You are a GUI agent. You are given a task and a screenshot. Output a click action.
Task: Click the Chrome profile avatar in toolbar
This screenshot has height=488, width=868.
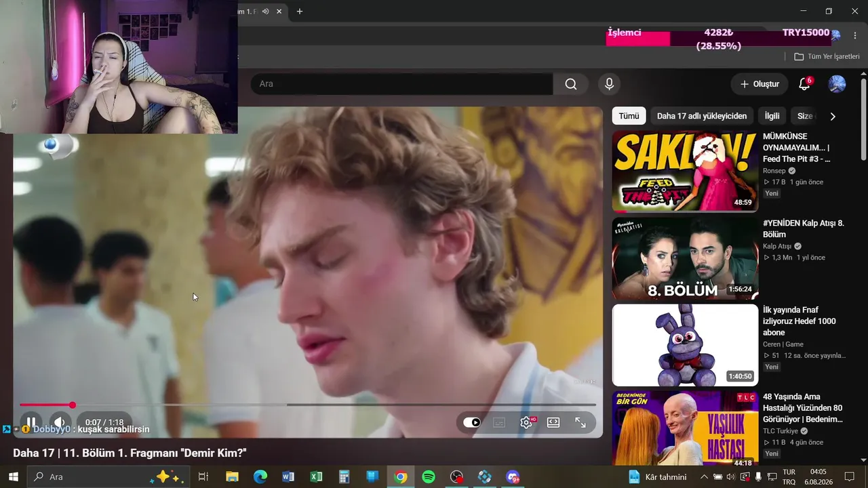point(836,35)
